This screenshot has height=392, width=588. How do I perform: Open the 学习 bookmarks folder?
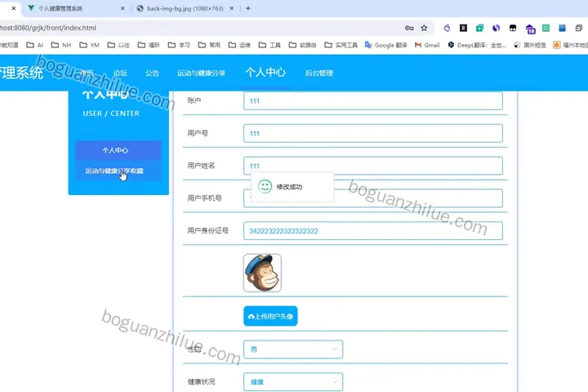(179, 45)
